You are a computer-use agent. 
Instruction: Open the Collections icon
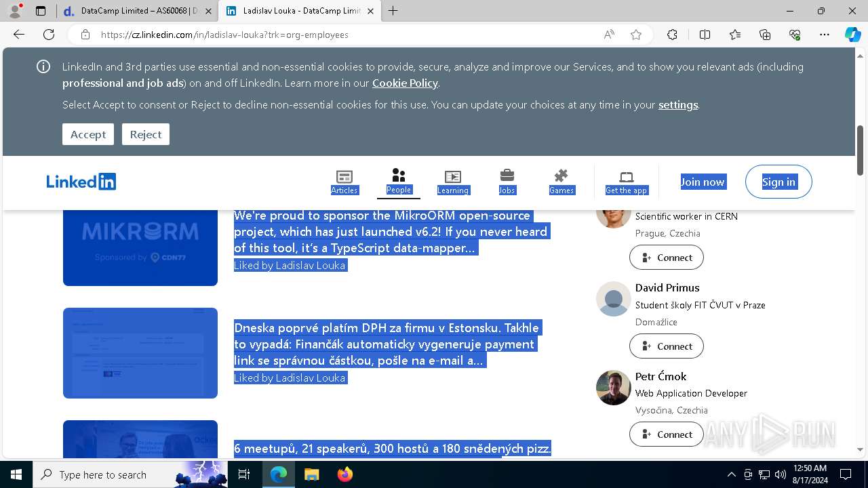tap(765, 35)
